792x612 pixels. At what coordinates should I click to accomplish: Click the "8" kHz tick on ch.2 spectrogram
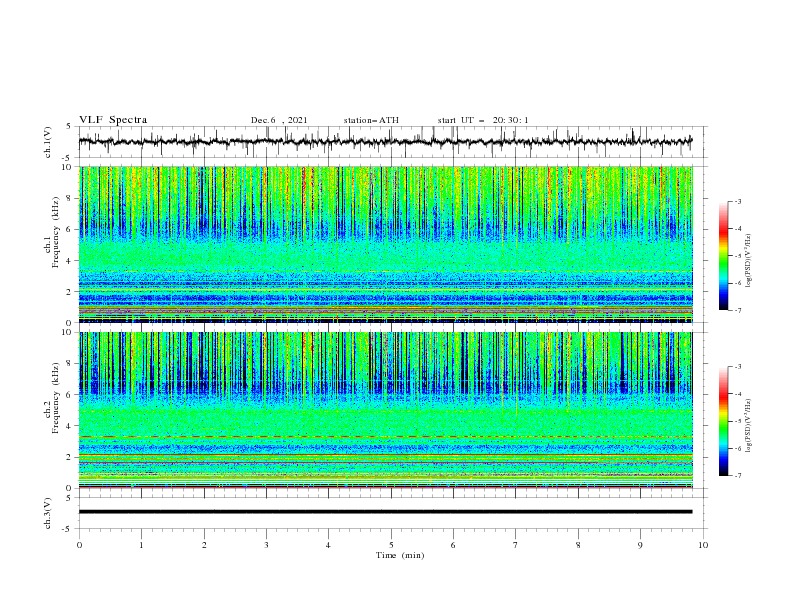71,364
